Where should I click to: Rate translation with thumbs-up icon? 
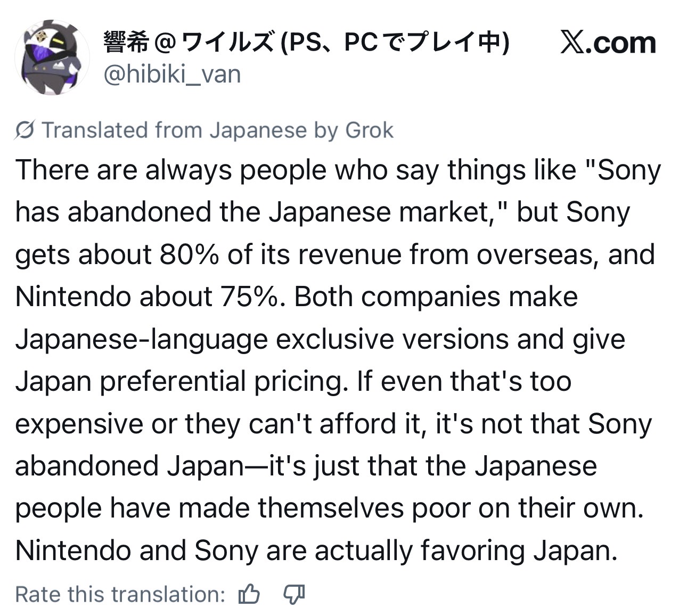(x=249, y=594)
